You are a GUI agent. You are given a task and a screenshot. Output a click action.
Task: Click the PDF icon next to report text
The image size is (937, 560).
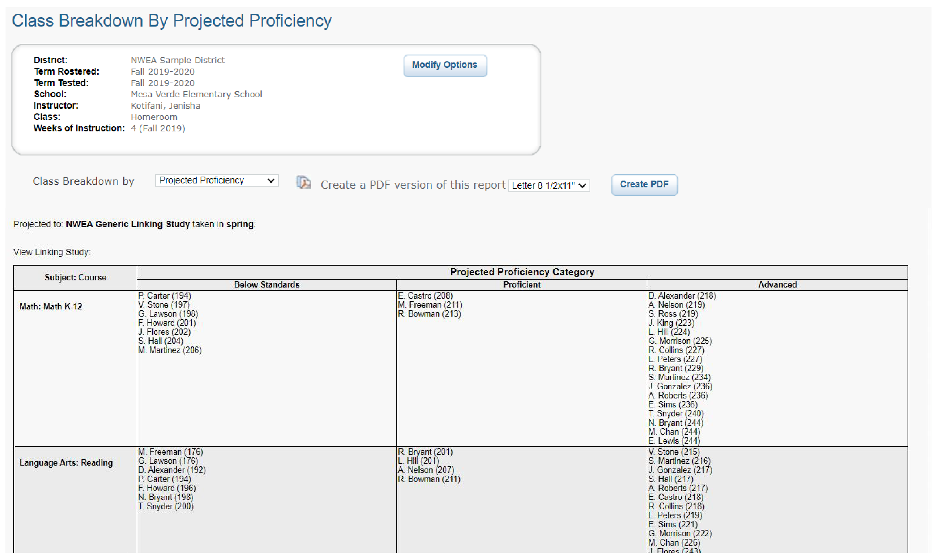(304, 184)
